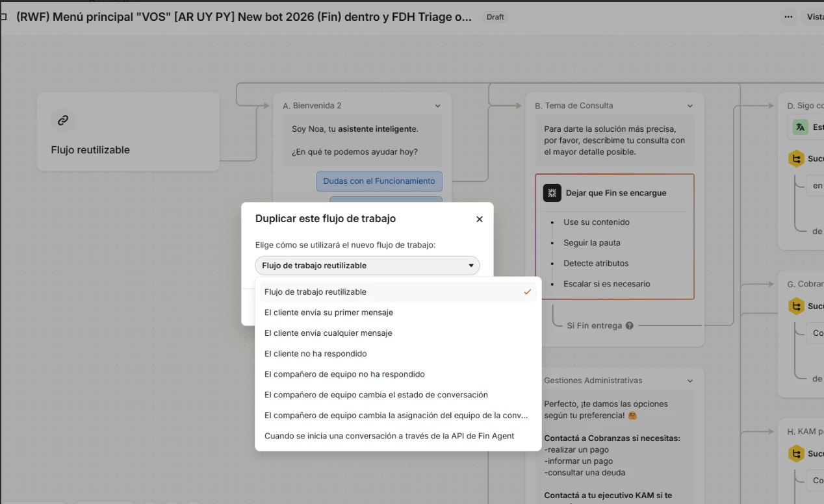This screenshot has width=824, height=504.
Task: Click Dejar que Fin se encargue heading
Action: click(x=616, y=193)
